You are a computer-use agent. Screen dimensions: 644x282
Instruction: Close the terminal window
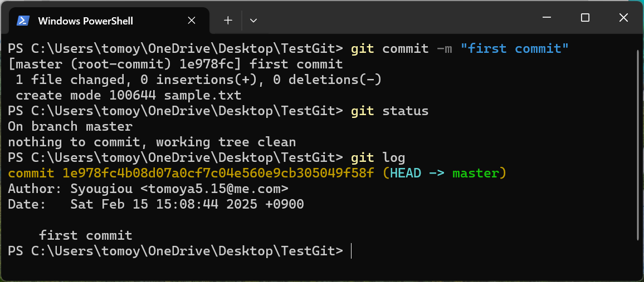(623, 18)
